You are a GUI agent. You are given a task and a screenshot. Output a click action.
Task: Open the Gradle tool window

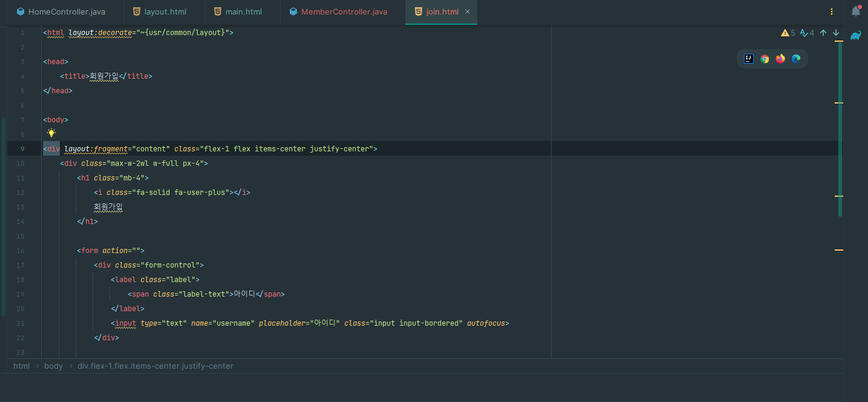click(856, 36)
